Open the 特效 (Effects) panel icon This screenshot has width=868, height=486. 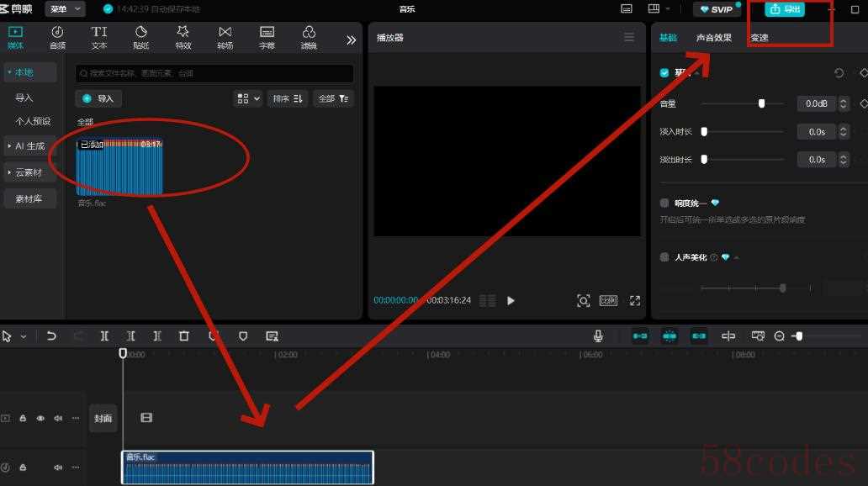click(183, 37)
